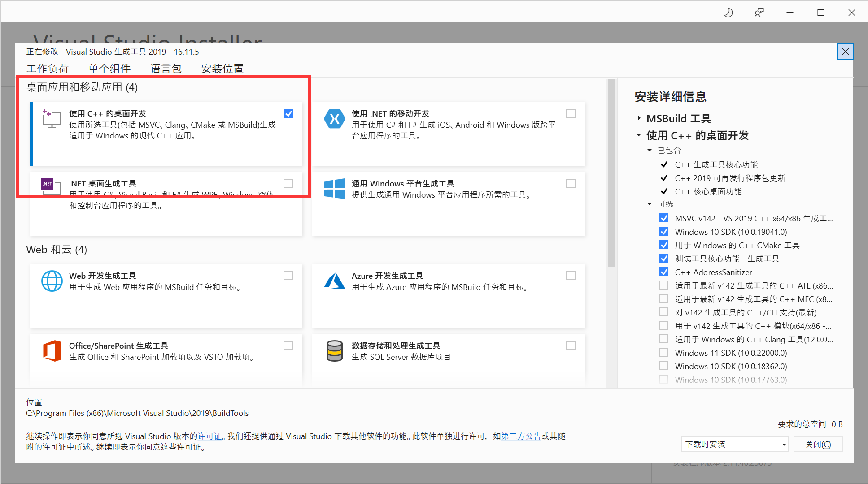Viewport: 868px width, 484px height.
Task: Click the Web development globe icon
Action: 52,281
